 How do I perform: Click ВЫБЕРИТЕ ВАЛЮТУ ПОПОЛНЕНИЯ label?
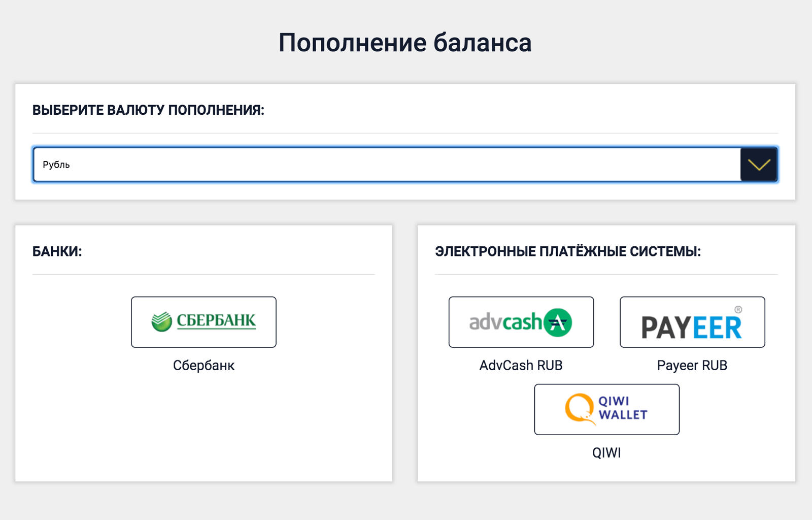pyautogui.click(x=149, y=110)
